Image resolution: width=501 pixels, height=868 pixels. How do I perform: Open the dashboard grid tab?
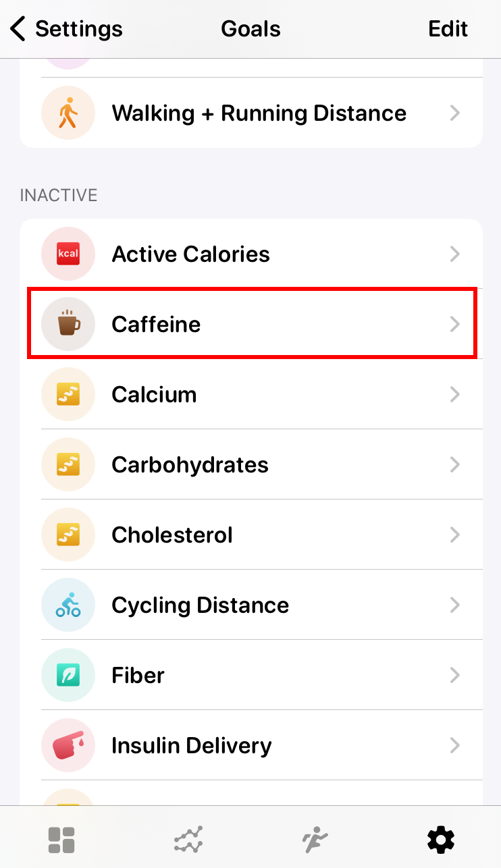61,840
